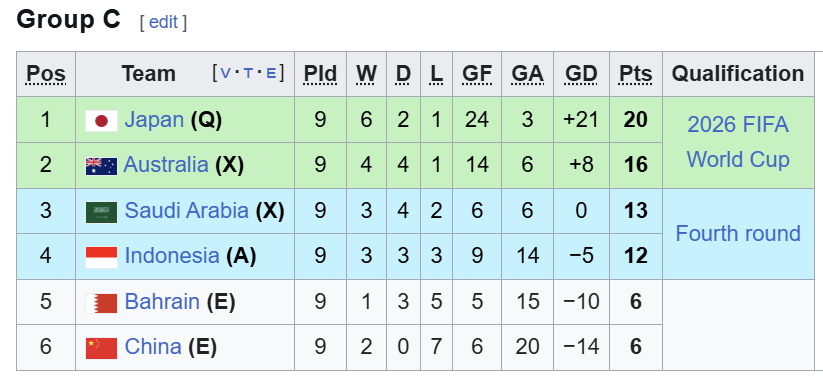Open the Australia team link
Viewport: 823px width, 377px height.
coord(166,165)
